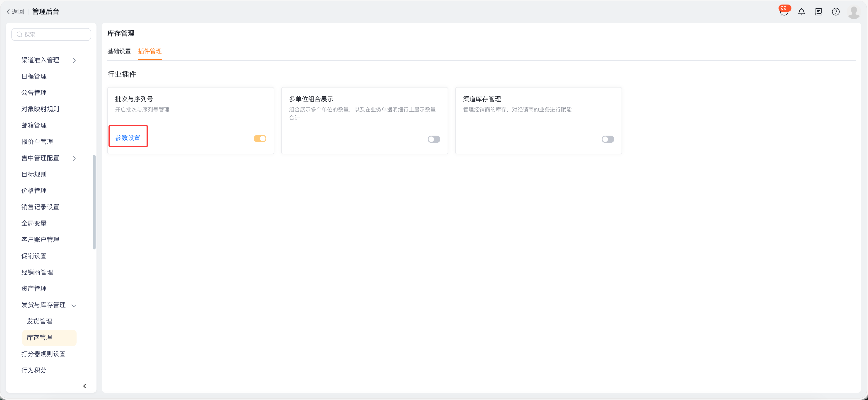Focus the 搜索 input field
Image resolution: width=868 pixels, height=400 pixels.
[x=55, y=34]
